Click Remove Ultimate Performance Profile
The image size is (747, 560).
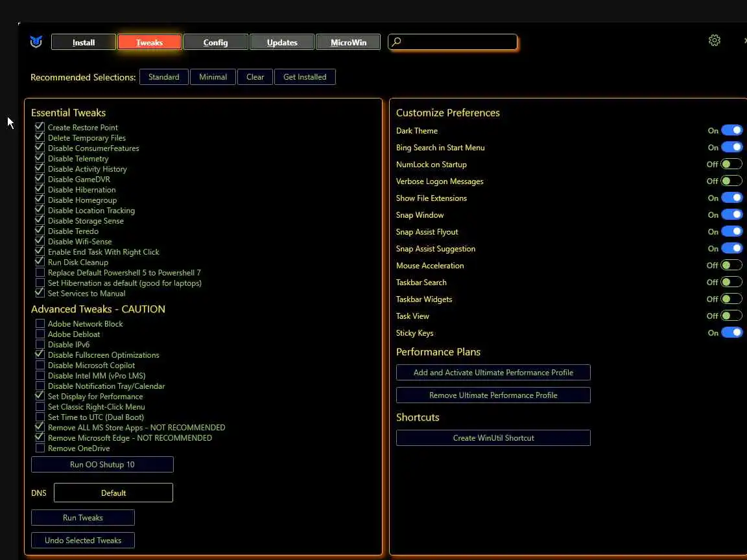tap(493, 395)
